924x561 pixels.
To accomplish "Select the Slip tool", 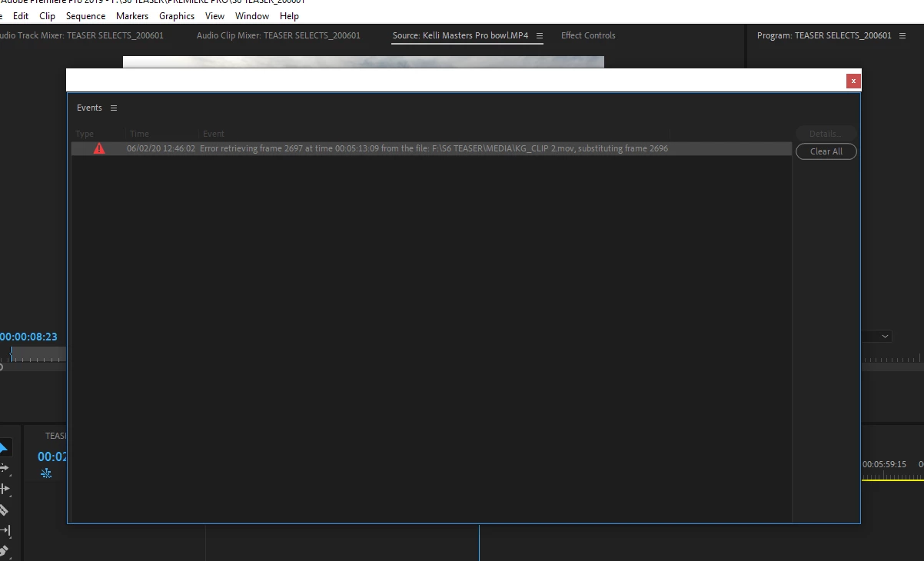I will [x=5, y=530].
